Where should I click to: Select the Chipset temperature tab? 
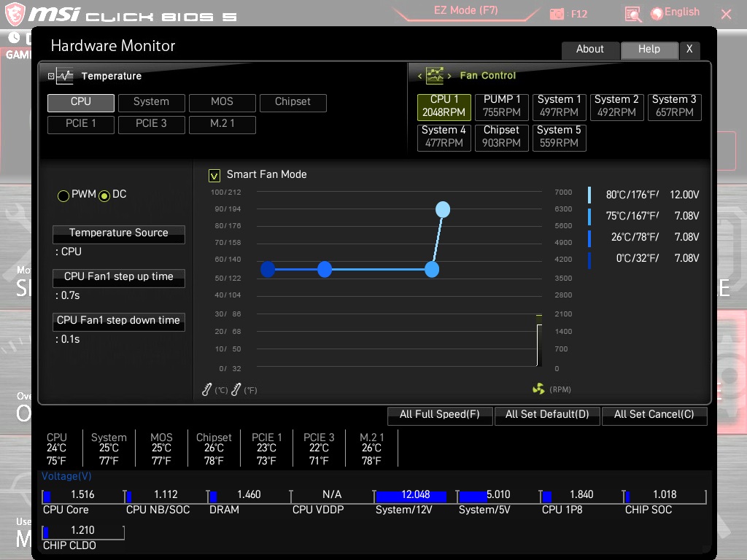[x=293, y=103]
